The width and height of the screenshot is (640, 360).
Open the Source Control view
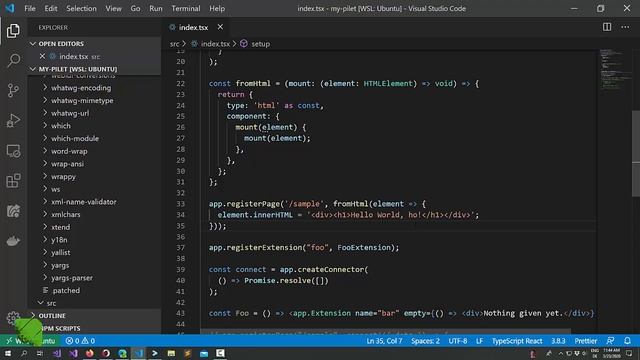(x=13, y=91)
